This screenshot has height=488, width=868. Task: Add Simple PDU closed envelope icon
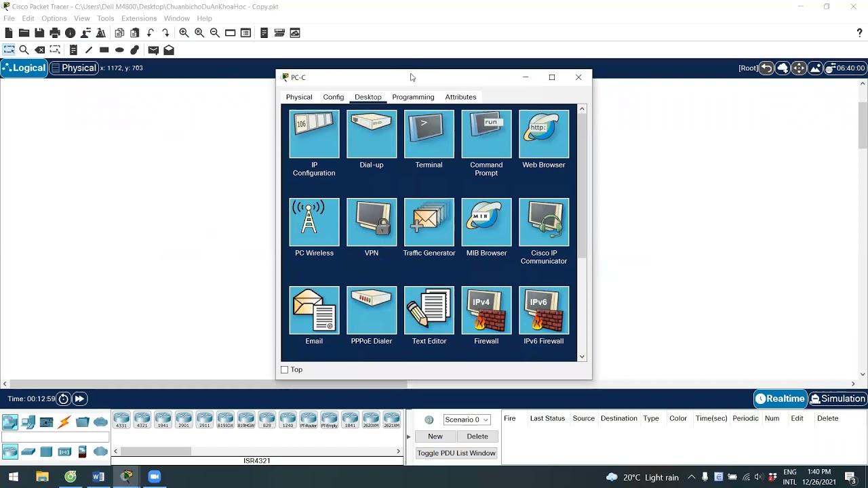[153, 49]
